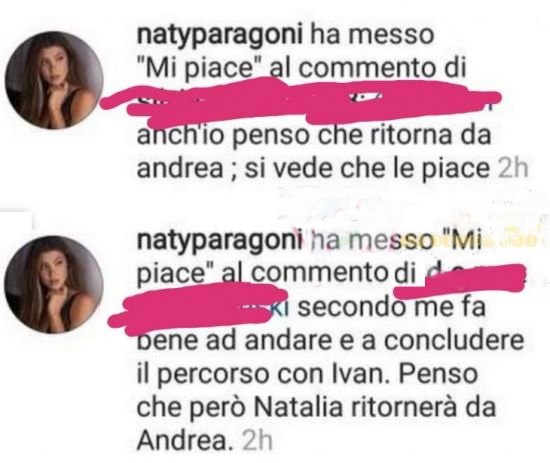
Task: Click natyparagoni username in first notification
Action: [x=220, y=36]
